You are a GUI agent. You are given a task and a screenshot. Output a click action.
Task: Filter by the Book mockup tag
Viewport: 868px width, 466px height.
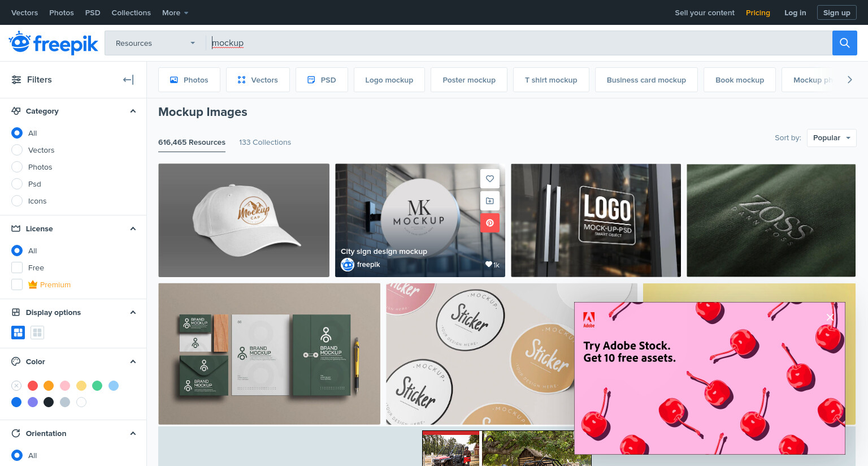740,80
